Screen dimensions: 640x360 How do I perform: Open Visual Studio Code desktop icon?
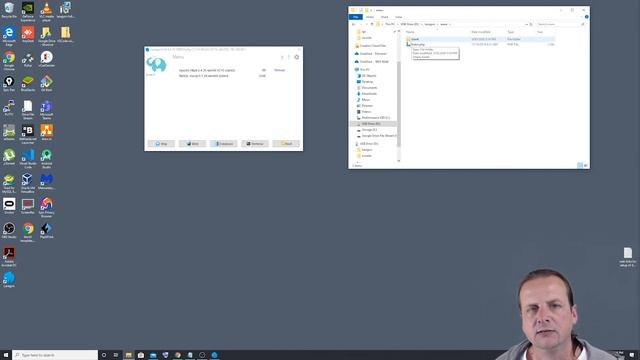click(x=28, y=158)
